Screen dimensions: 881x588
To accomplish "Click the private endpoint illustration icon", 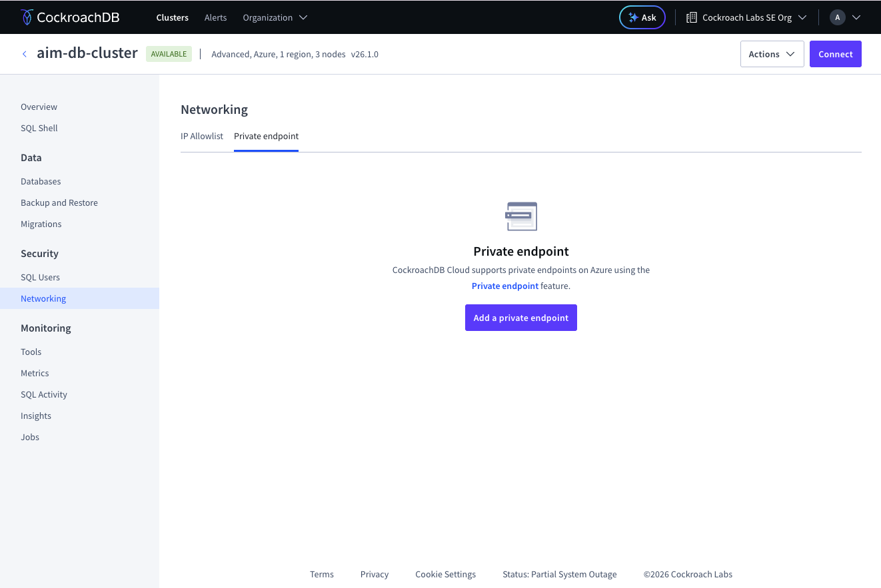I will point(521,216).
